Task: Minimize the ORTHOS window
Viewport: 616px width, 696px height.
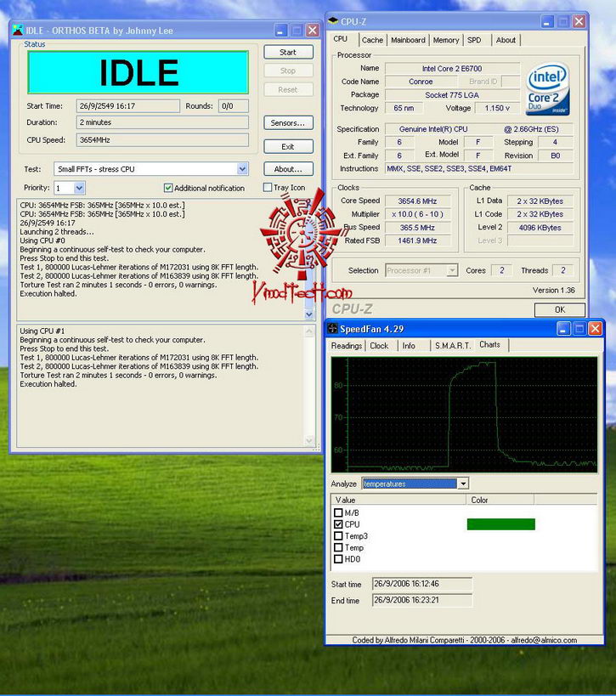Action: (280, 31)
